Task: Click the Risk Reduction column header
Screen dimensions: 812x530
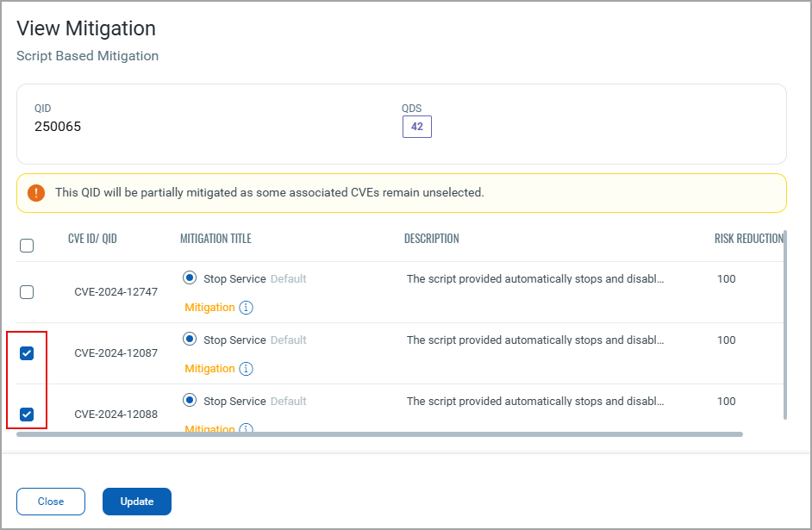Action: point(748,239)
